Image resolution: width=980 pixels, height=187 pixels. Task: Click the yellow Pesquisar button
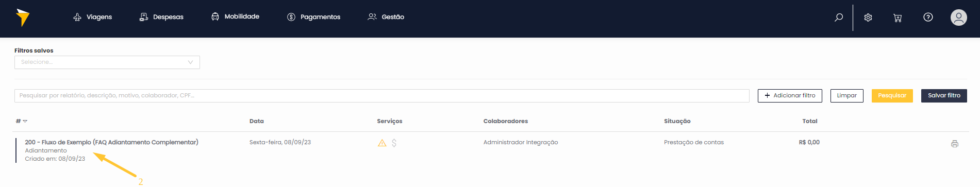(x=892, y=95)
